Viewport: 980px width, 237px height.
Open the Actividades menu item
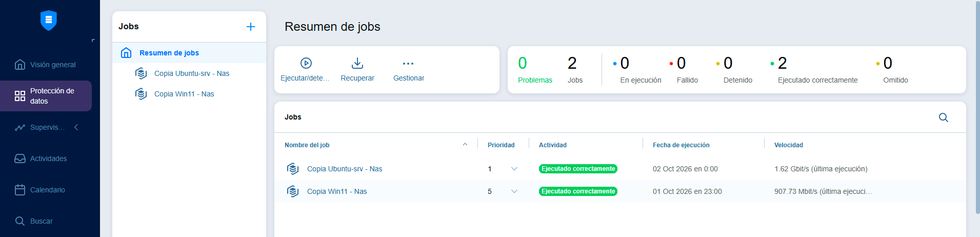[x=49, y=159]
